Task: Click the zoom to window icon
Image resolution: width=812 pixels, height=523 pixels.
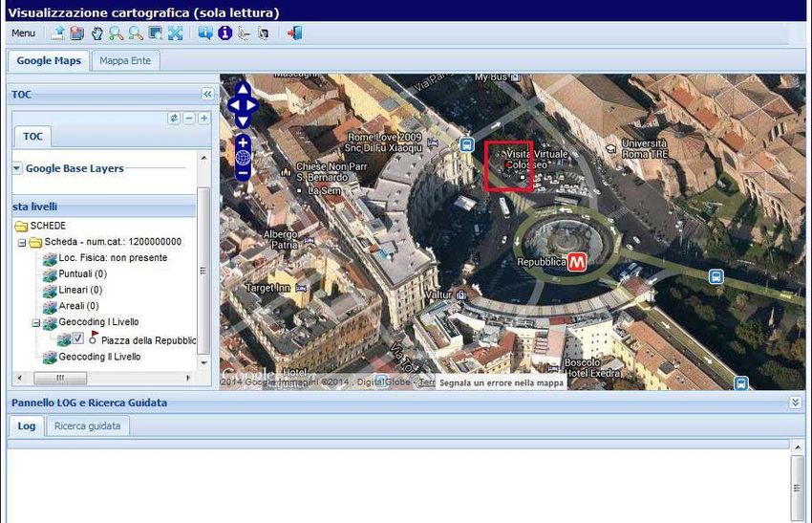Action: pos(156,33)
